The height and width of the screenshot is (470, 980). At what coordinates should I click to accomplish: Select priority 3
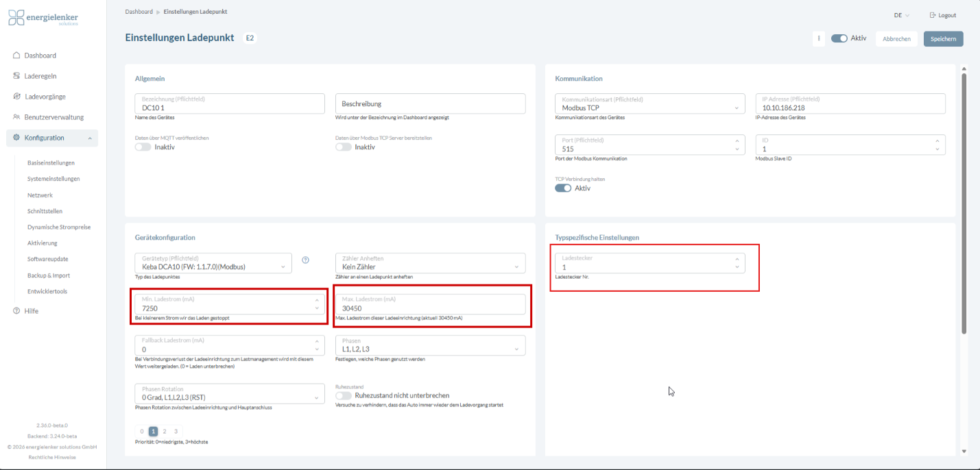[x=176, y=432]
